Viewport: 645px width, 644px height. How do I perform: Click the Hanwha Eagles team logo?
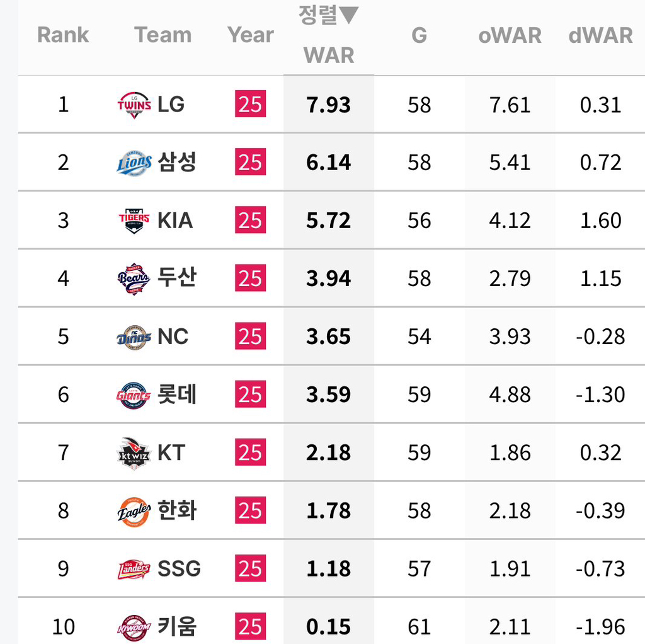pos(134,511)
